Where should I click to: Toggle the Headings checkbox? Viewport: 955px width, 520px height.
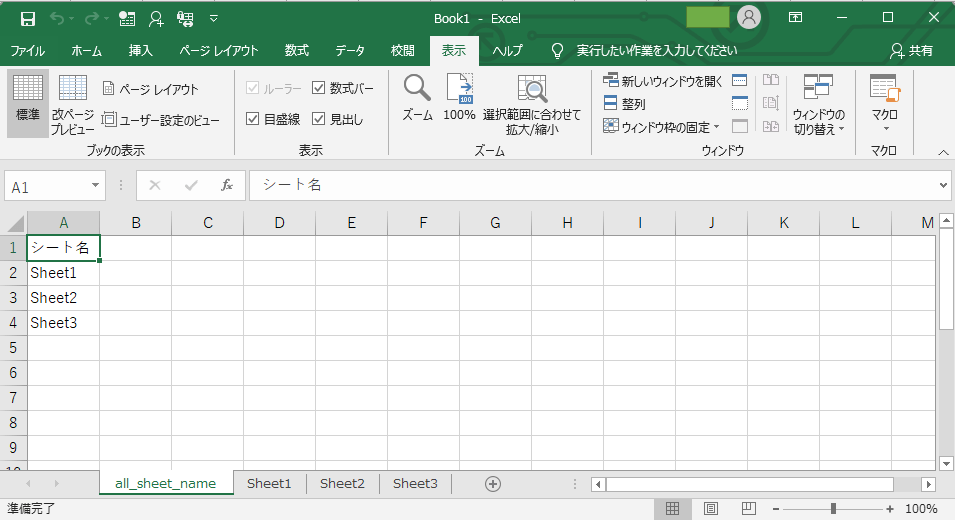click(x=319, y=119)
